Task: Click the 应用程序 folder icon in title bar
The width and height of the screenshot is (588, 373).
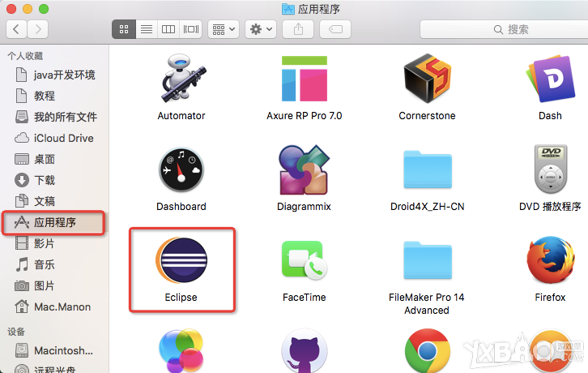Action: tap(288, 9)
